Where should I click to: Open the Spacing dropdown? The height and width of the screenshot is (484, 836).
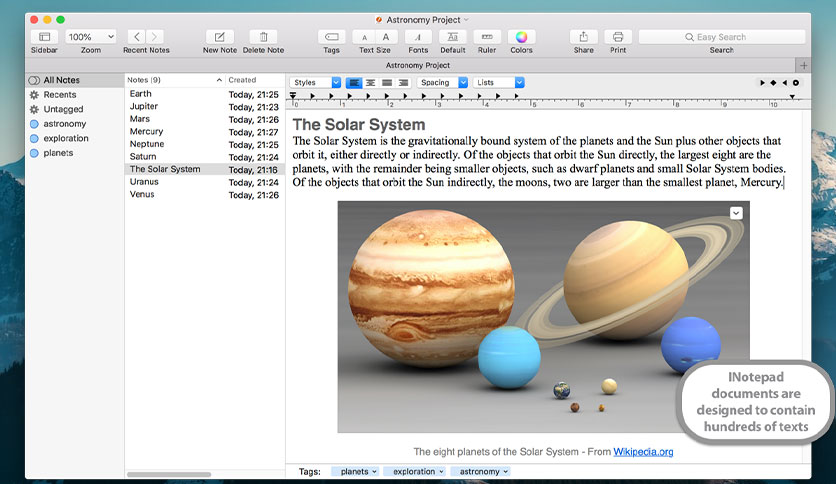coord(442,83)
